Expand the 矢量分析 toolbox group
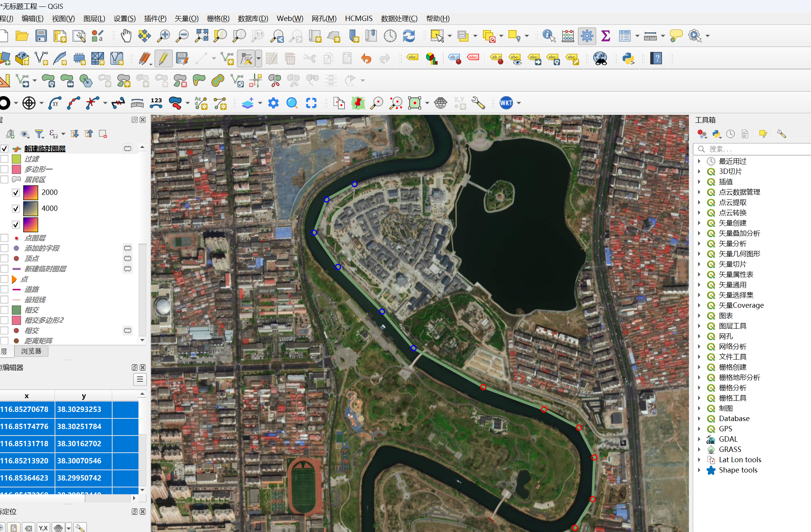 click(x=699, y=243)
